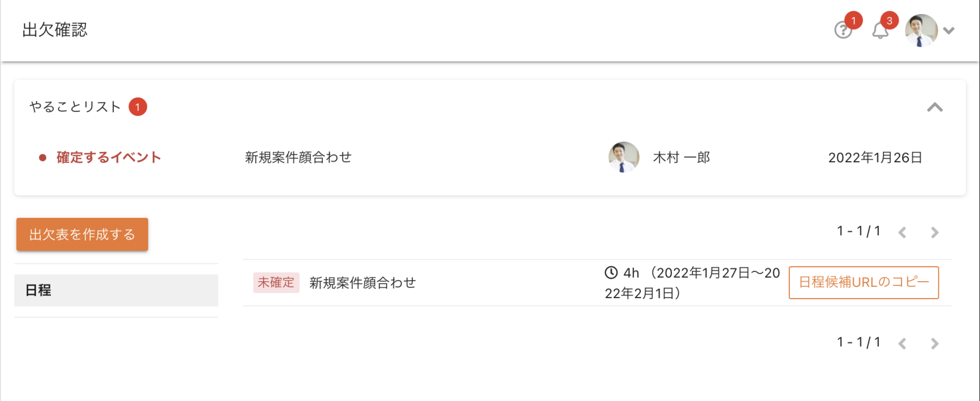Open notifications bell icon
The image size is (980, 401).
[x=880, y=30]
